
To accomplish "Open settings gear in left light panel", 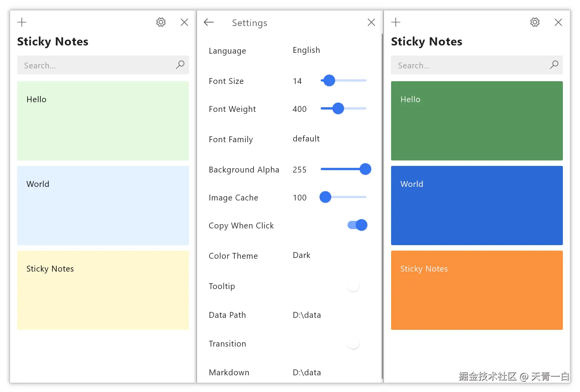I will point(161,22).
